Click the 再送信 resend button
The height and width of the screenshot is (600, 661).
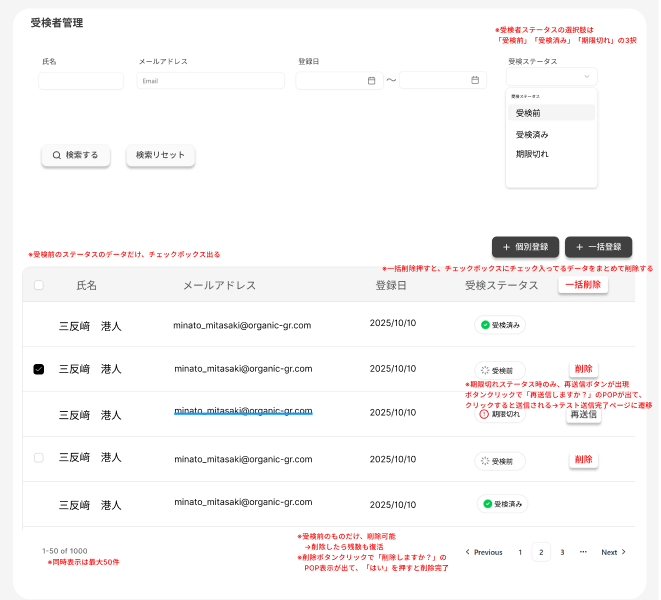pos(584,414)
